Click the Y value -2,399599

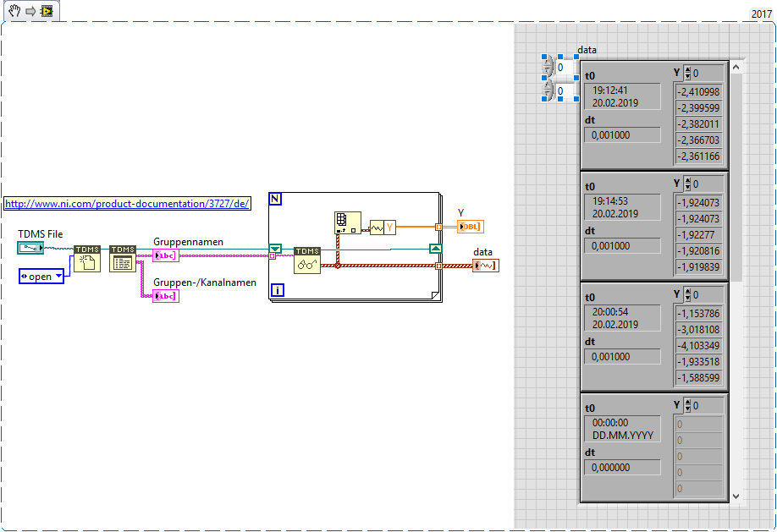[698, 108]
